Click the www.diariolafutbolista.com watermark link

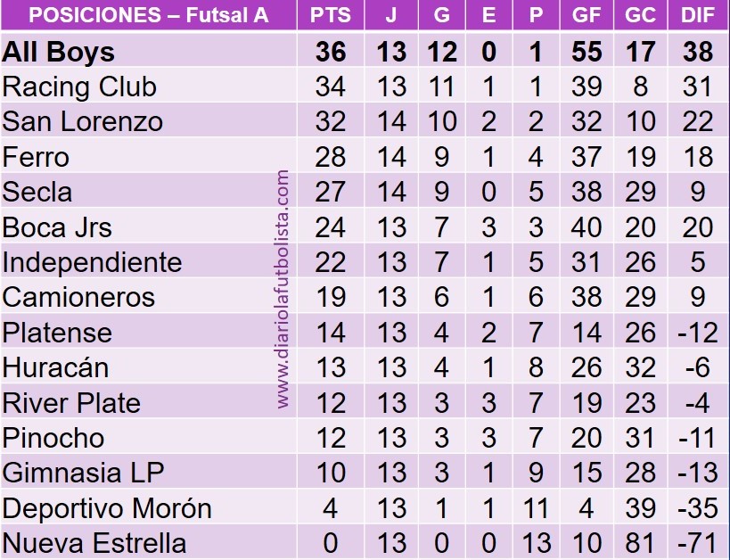pos(283,289)
